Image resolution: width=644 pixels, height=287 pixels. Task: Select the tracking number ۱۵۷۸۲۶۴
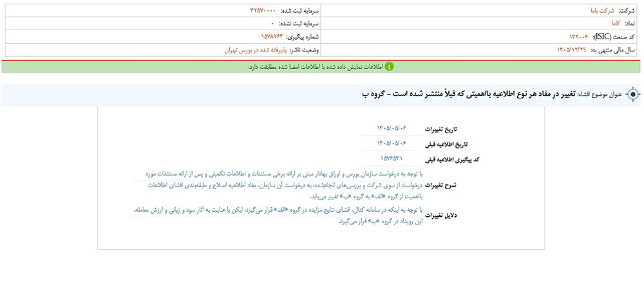tap(272, 37)
